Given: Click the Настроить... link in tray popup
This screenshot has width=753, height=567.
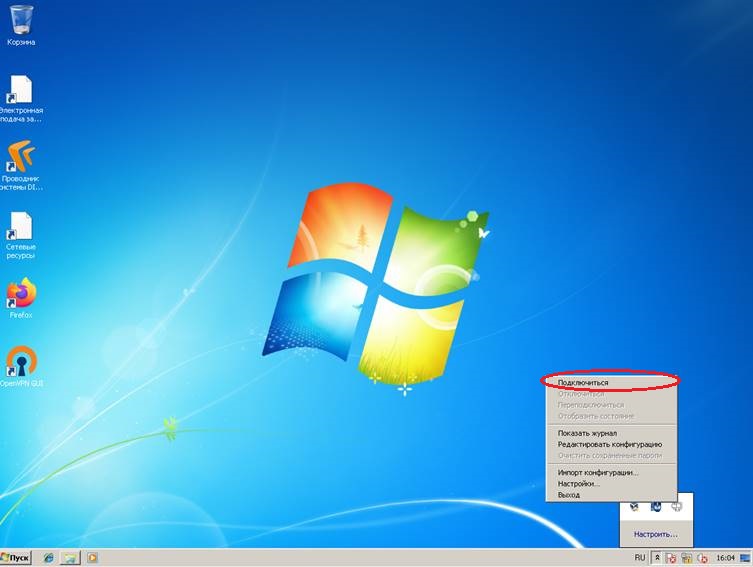Looking at the screenshot, I should click(656, 534).
